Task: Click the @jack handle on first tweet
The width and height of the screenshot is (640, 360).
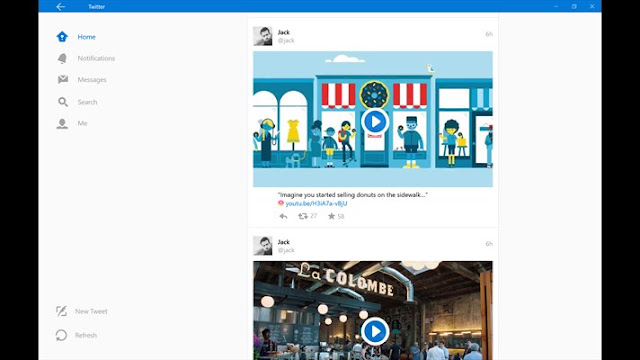Action: [x=286, y=40]
